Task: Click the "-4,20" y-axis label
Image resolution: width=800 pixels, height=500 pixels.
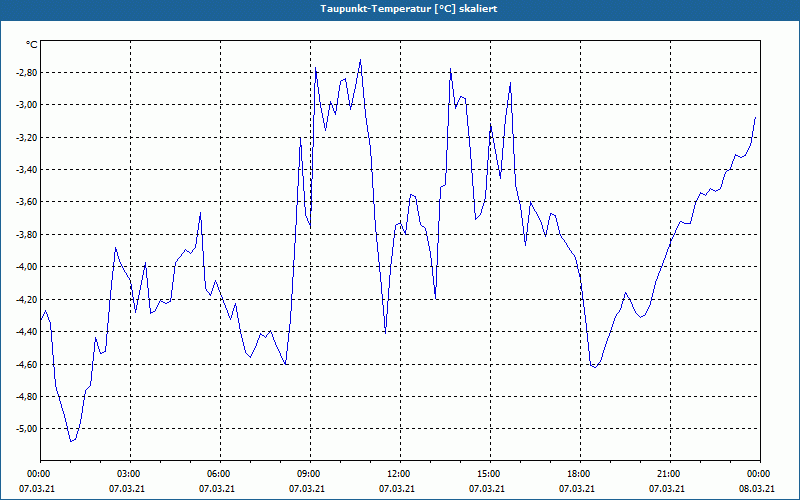Action: tap(28, 299)
